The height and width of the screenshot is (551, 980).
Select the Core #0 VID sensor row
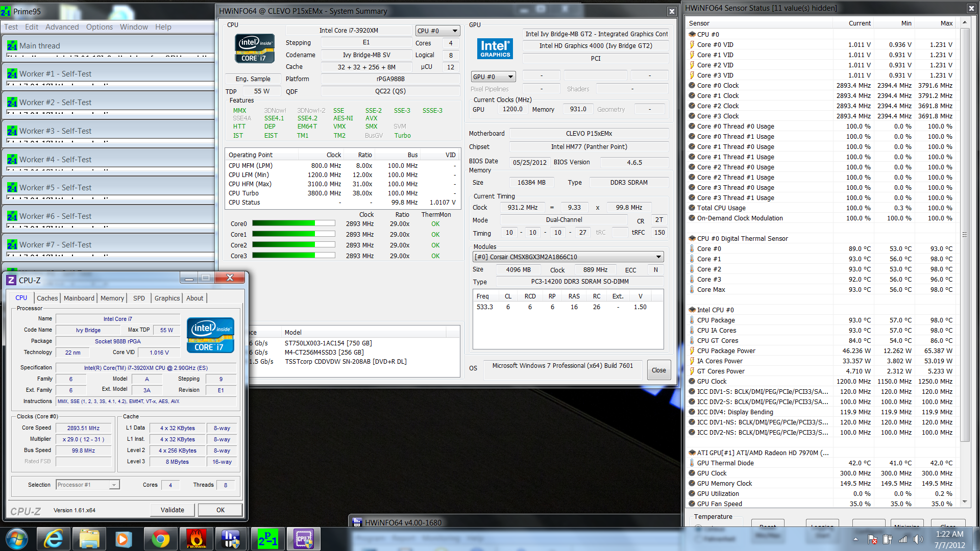[823, 45]
